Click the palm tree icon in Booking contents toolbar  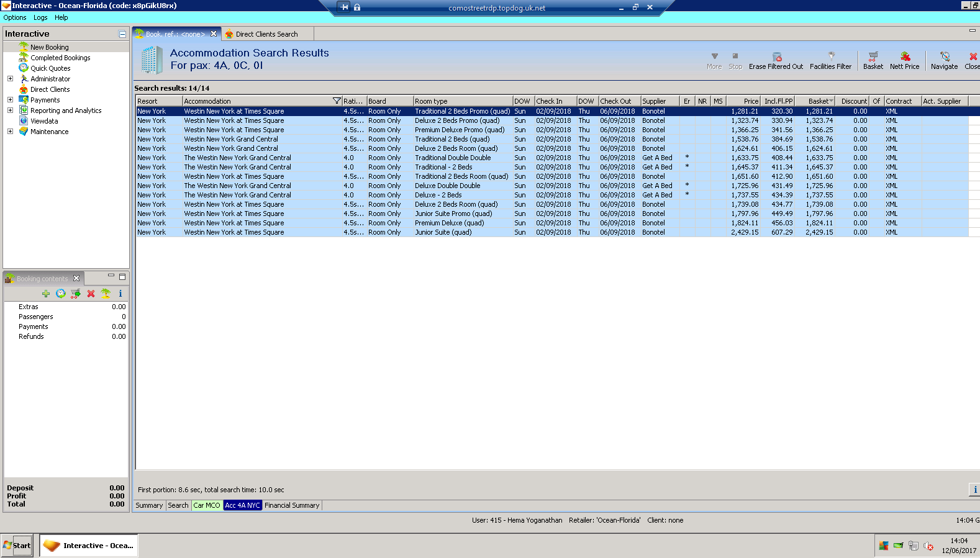(x=106, y=294)
